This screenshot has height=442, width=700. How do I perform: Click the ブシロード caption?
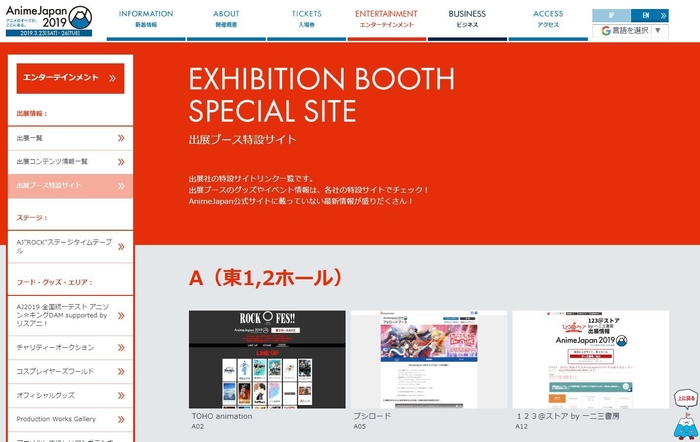tap(372, 416)
